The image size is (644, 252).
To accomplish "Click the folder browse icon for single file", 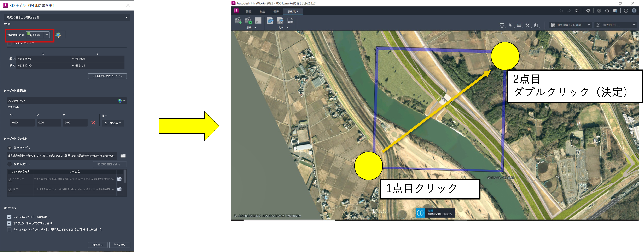I will click(123, 156).
